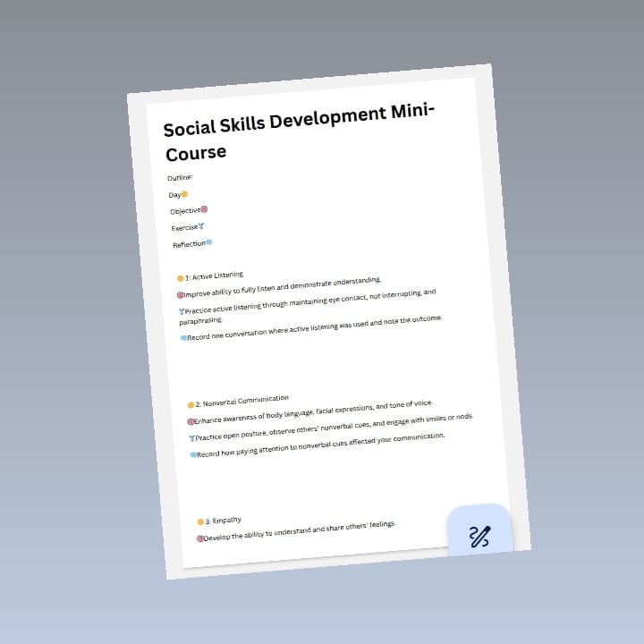
Task: Click the '1: Active Listening' heading
Action: tap(214, 275)
